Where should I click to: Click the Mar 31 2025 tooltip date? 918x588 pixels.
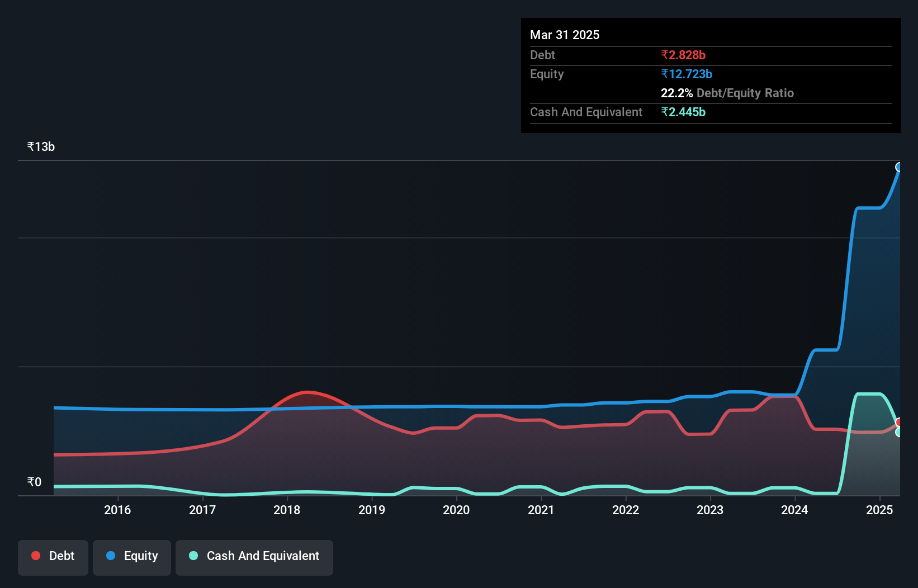(565, 35)
